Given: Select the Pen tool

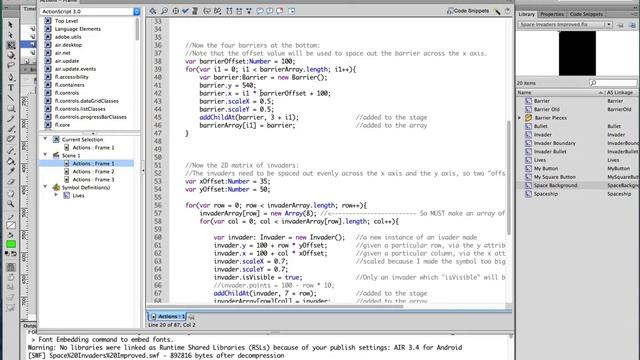Looking at the screenshot, I should (11, 78).
